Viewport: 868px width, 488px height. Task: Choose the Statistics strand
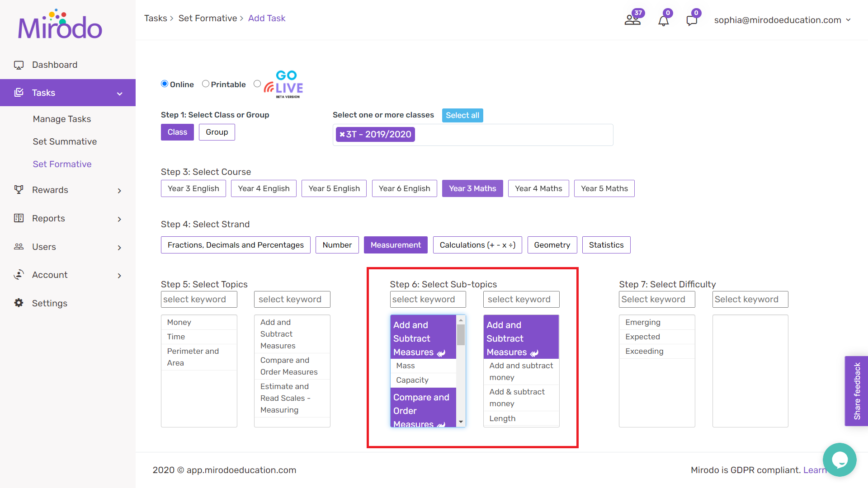pyautogui.click(x=606, y=245)
